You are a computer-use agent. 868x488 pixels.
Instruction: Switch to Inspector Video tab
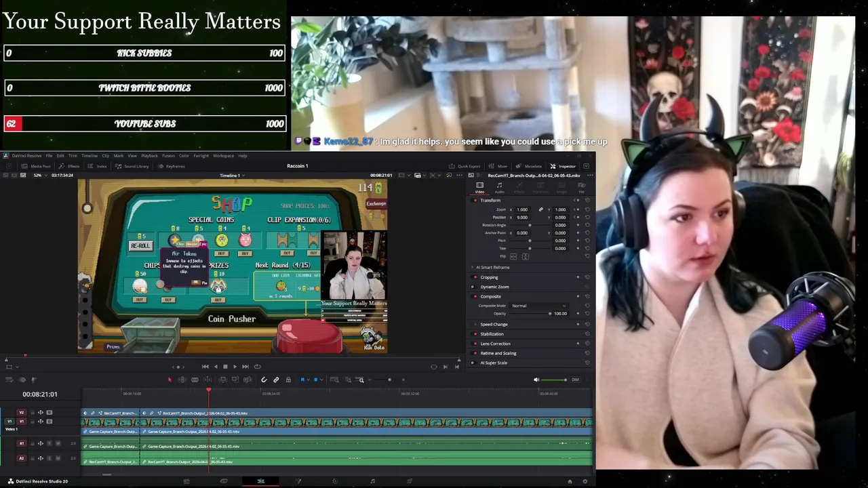pos(479,187)
